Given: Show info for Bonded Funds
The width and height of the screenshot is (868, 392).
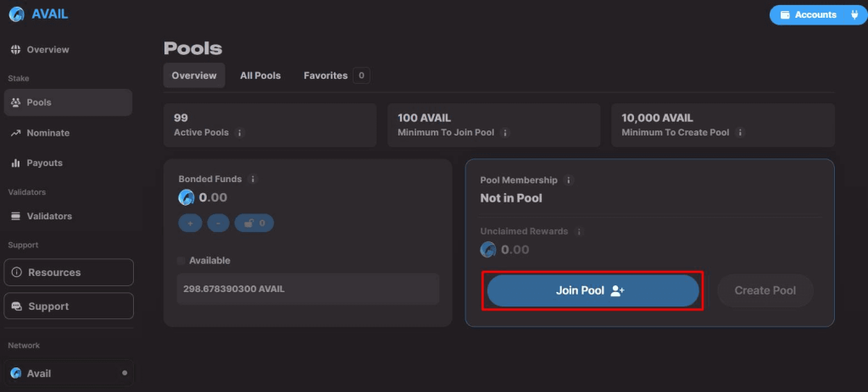Looking at the screenshot, I should [x=253, y=179].
